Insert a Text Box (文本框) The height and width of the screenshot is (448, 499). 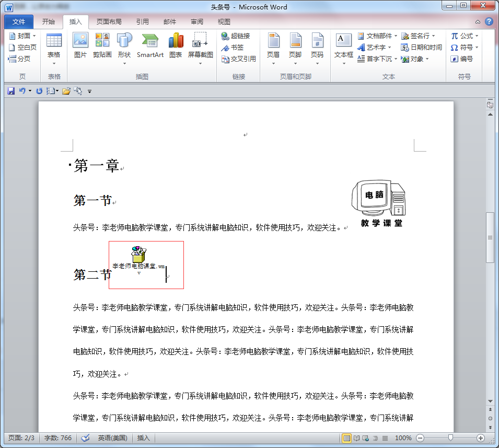(x=344, y=49)
